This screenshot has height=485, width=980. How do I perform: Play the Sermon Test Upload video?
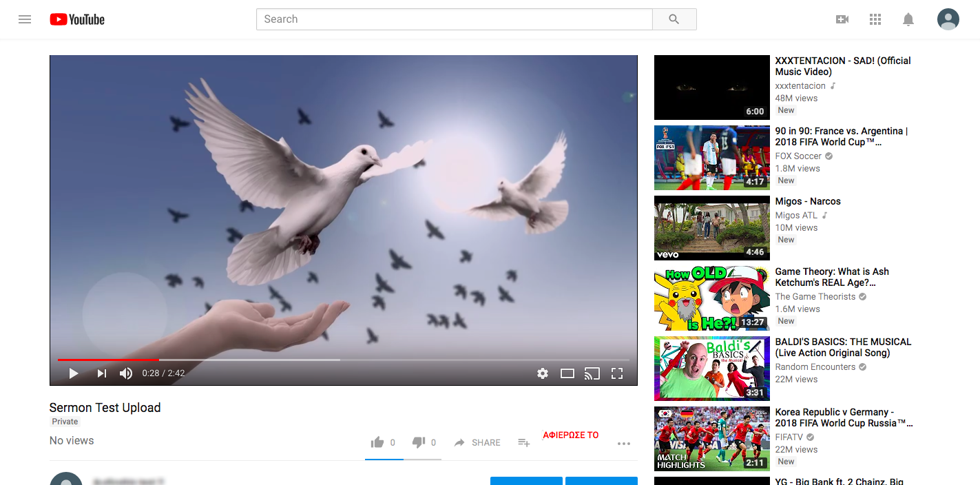pyautogui.click(x=74, y=373)
